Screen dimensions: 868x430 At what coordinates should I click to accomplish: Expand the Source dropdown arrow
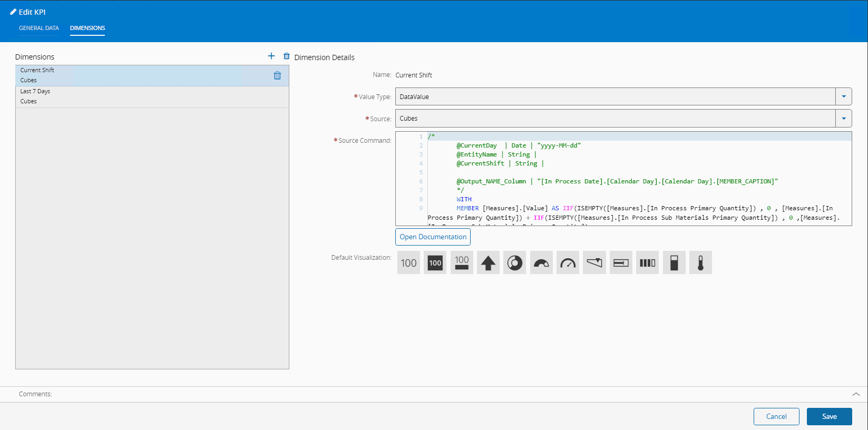coord(843,119)
